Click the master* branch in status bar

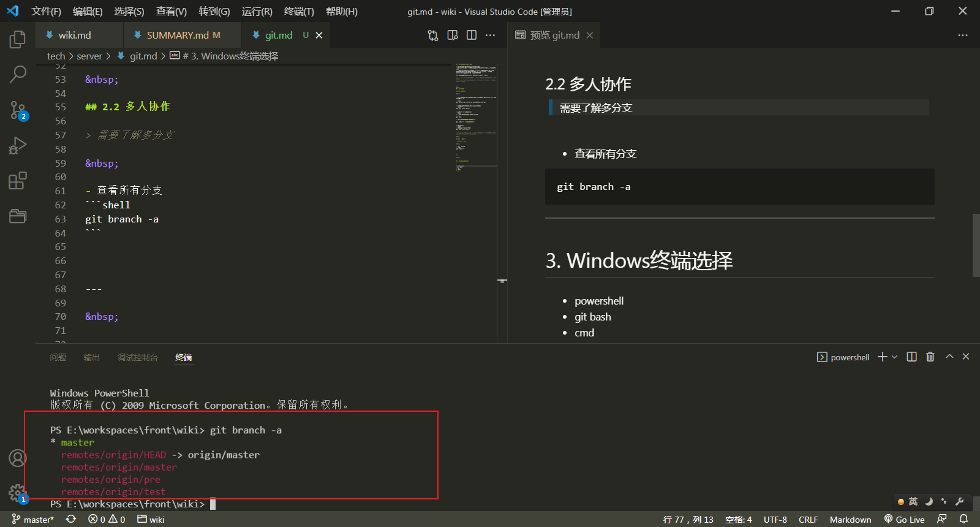33,520
